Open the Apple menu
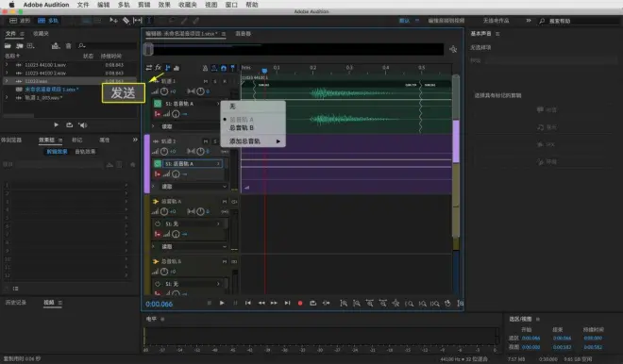 coord(12,5)
